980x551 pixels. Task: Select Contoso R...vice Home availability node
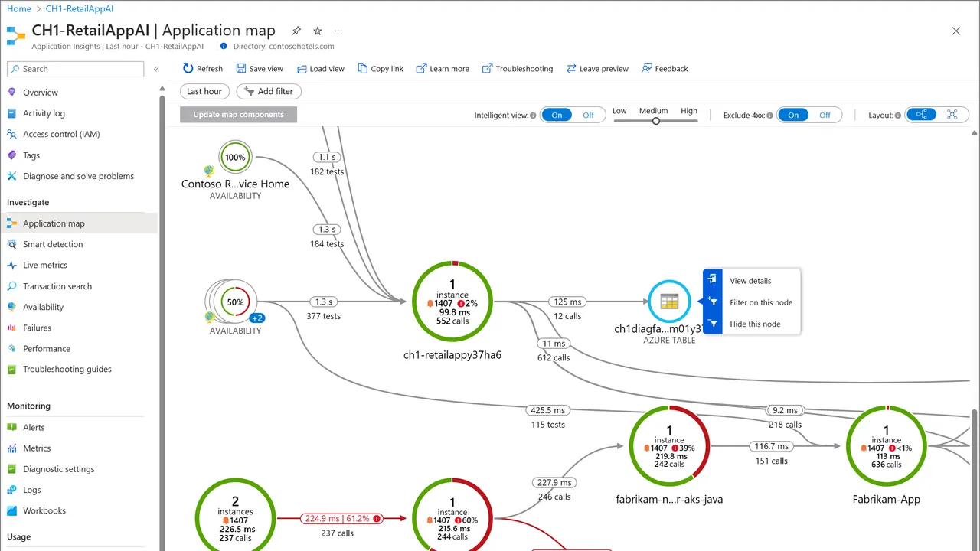235,158
